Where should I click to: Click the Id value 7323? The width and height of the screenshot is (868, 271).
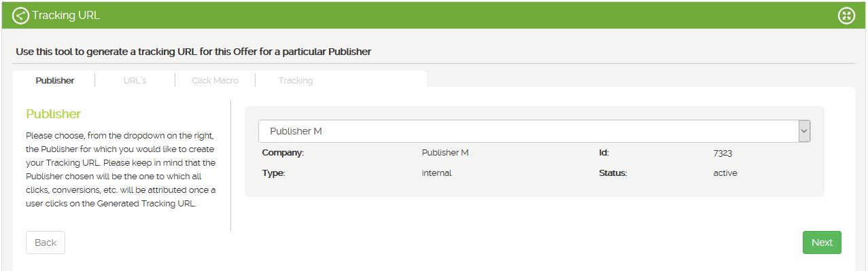click(x=723, y=153)
